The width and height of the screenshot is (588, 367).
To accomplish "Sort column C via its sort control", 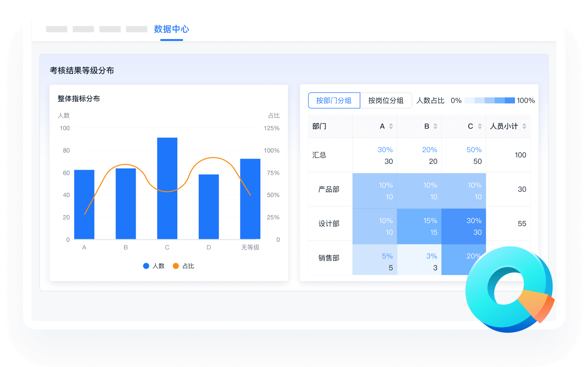I will (x=481, y=126).
